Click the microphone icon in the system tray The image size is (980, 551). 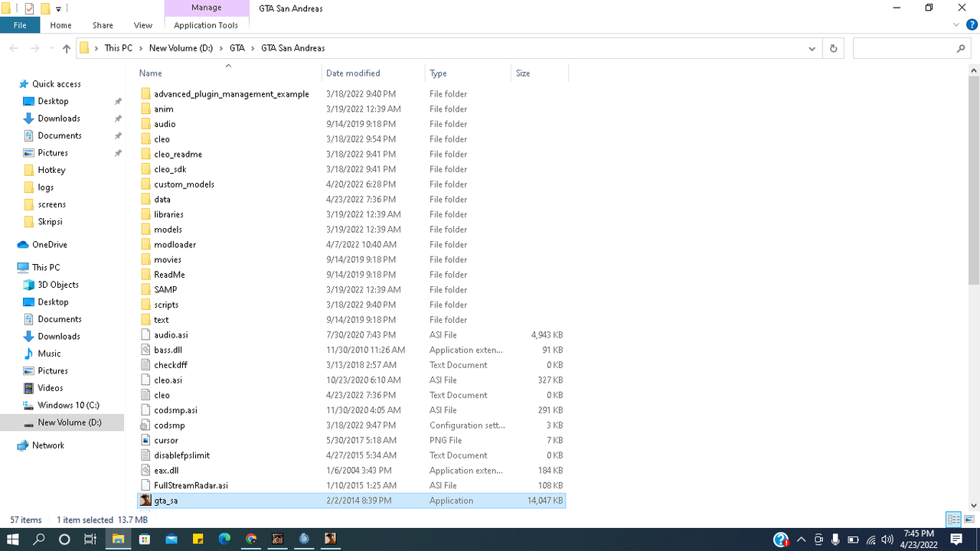[835, 540]
